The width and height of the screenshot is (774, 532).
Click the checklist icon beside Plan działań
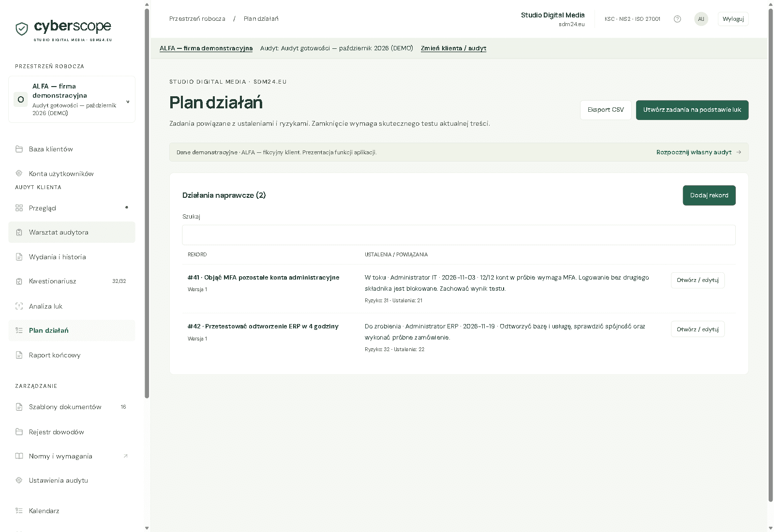click(x=19, y=330)
